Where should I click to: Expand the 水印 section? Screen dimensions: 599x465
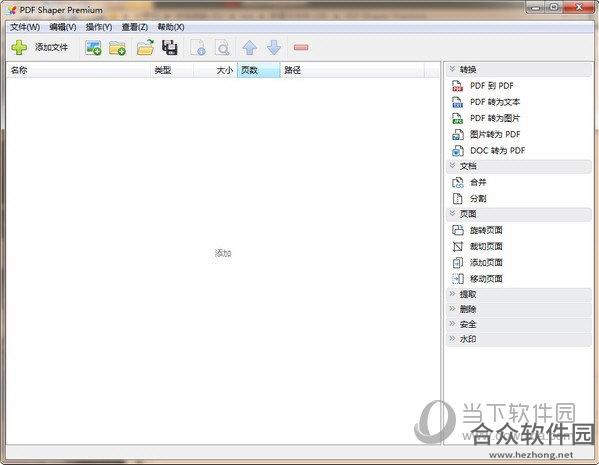point(519,339)
